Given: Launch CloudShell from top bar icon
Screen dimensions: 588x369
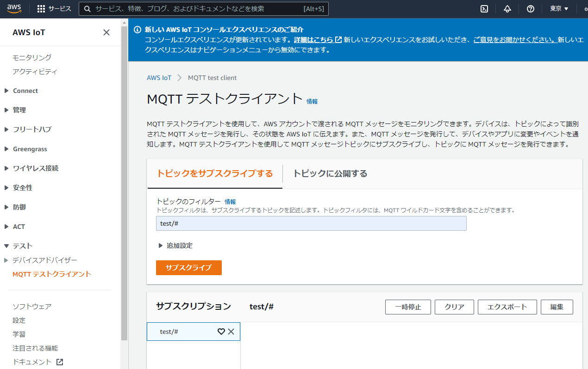Looking at the screenshot, I should click(x=484, y=9).
